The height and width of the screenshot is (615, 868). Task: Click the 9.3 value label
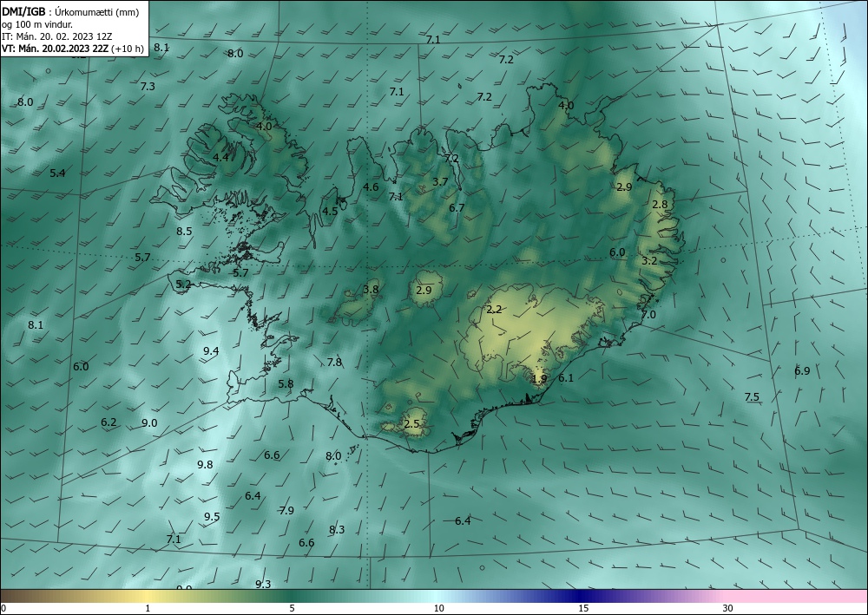point(263,584)
